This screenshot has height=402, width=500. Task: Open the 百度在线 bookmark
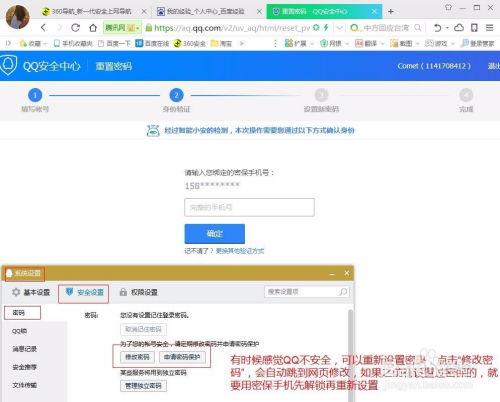pos(152,43)
